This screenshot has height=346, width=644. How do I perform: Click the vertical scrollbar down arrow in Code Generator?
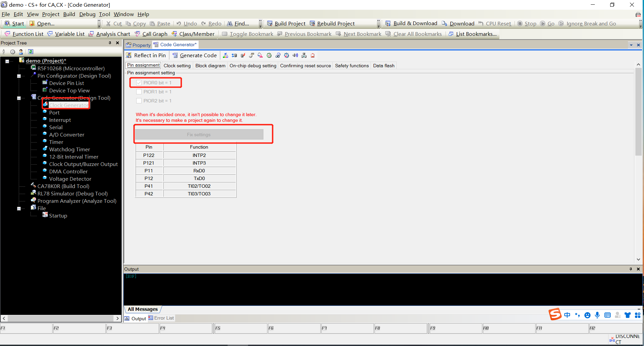pos(638,259)
